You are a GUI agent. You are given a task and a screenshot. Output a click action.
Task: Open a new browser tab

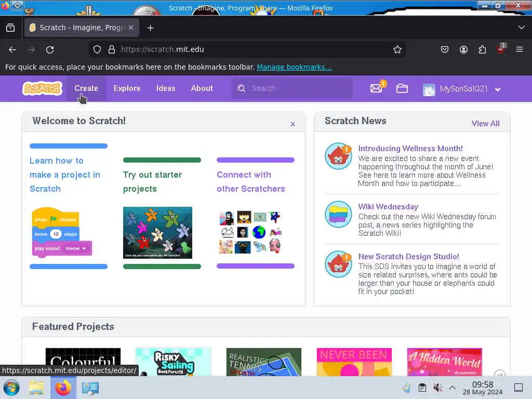150,28
